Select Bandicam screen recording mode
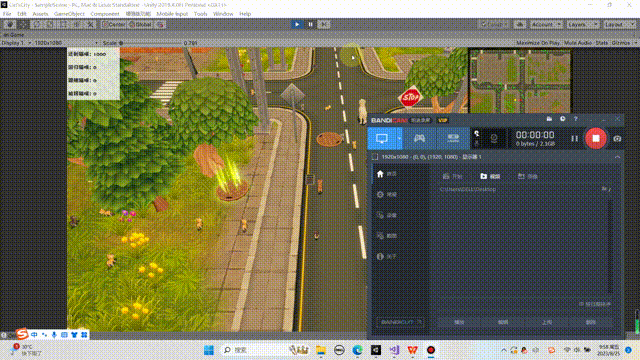This screenshot has width=640, height=360. [x=382, y=138]
